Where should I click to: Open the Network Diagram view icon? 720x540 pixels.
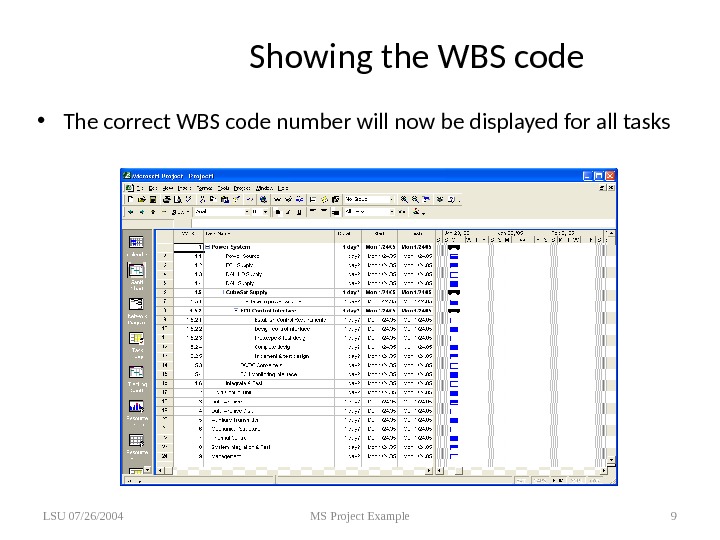pos(136,304)
